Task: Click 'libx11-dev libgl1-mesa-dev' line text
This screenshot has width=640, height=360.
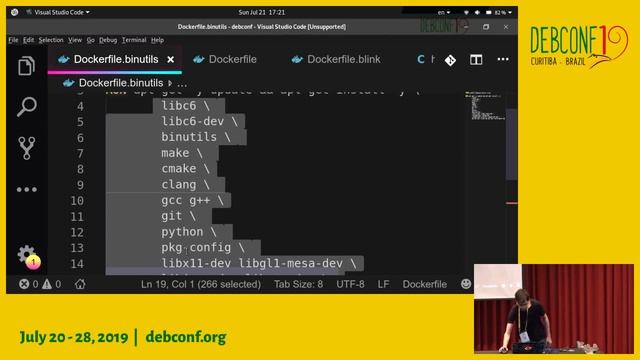Action: point(252,263)
